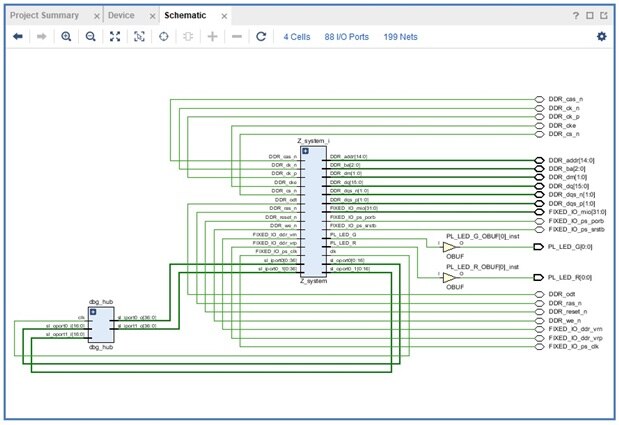Open the schematic settings gear
619x425 pixels.
[601, 36]
